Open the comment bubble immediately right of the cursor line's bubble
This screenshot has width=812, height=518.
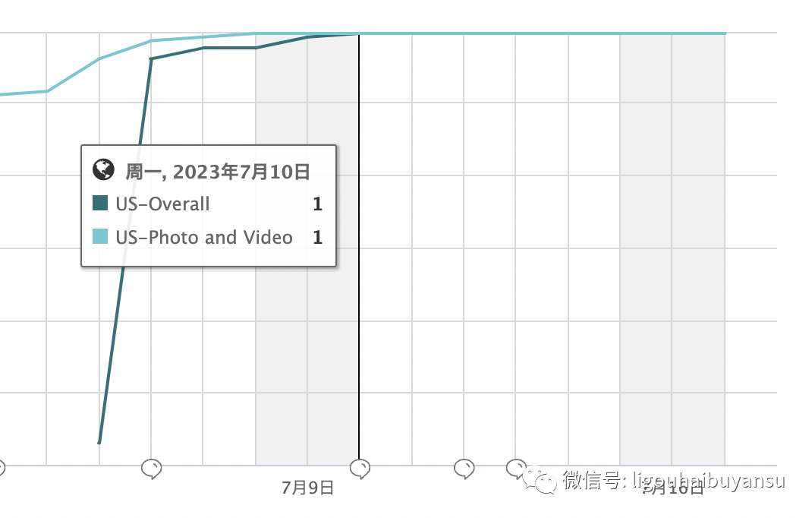point(464,469)
